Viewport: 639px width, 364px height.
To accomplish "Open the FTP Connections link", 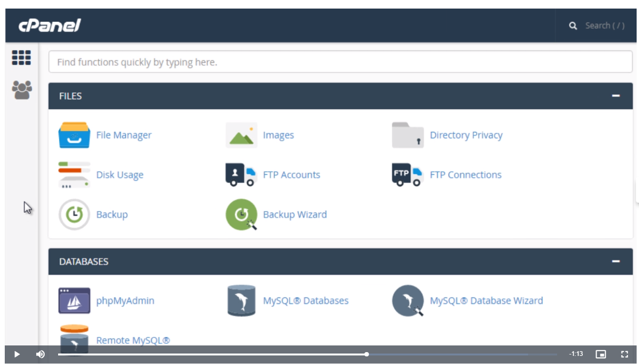I will 466,175.
